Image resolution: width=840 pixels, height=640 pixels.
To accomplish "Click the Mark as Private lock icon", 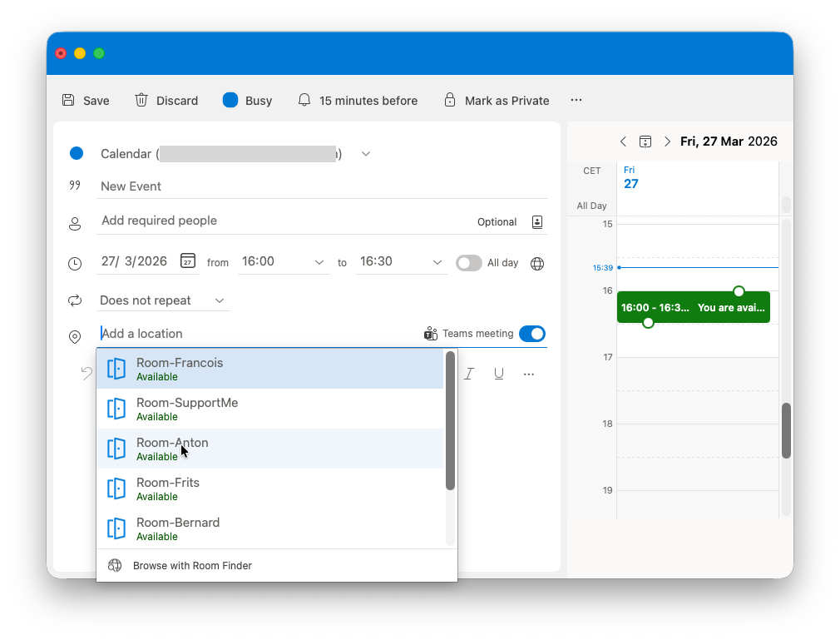I will (x=450, y=100).
